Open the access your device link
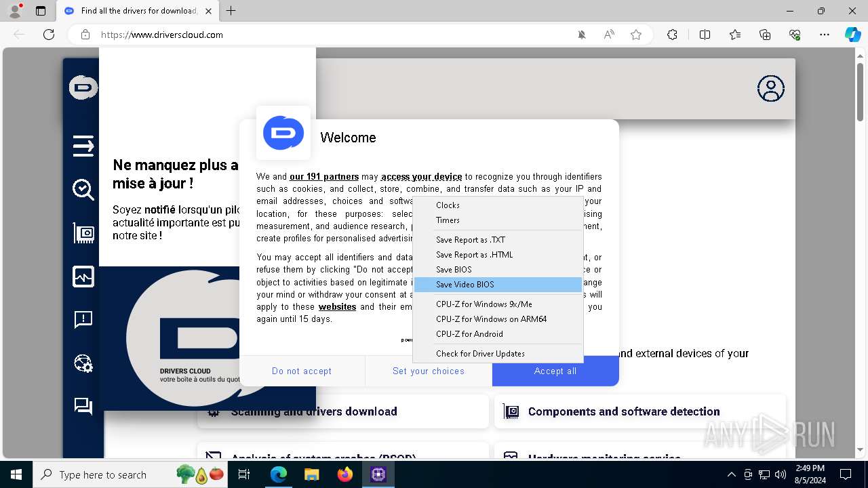The height and width of the screenshot is (488, 868). point(421,177)
